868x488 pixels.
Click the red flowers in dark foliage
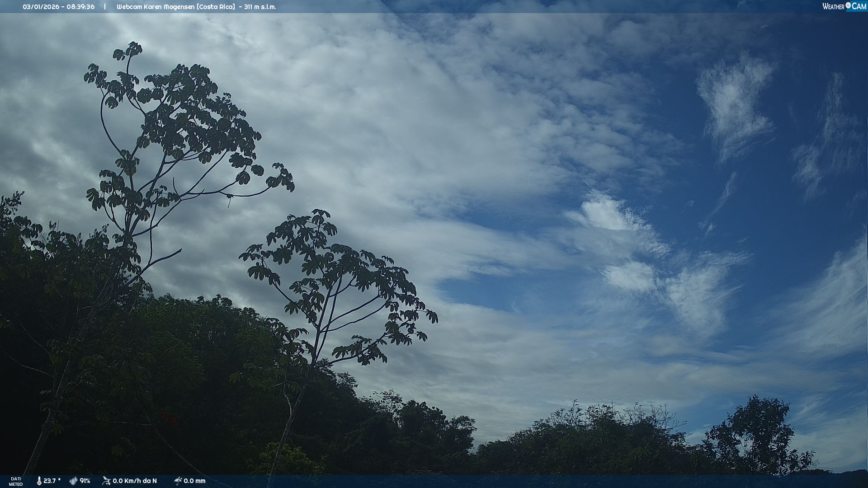click(x=170, y=419)
